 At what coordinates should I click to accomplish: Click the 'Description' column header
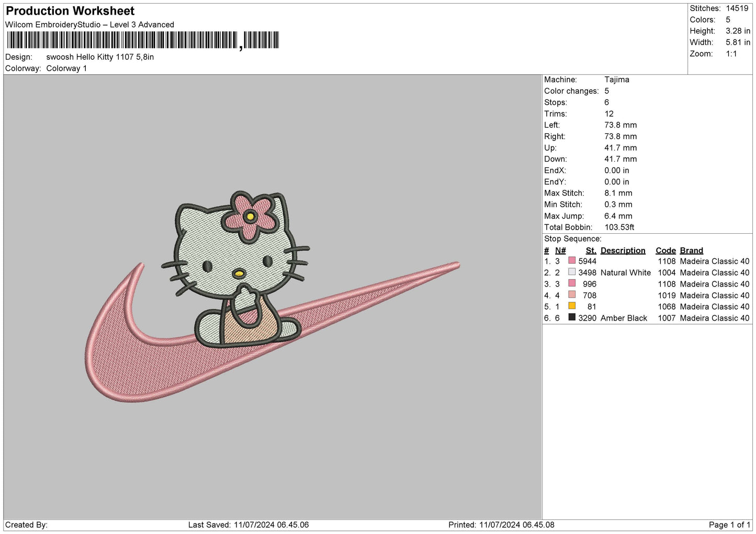coord(623,251)
